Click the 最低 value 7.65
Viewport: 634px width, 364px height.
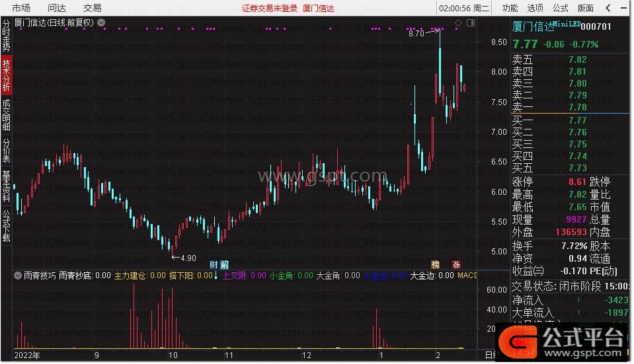pos(577,207)
